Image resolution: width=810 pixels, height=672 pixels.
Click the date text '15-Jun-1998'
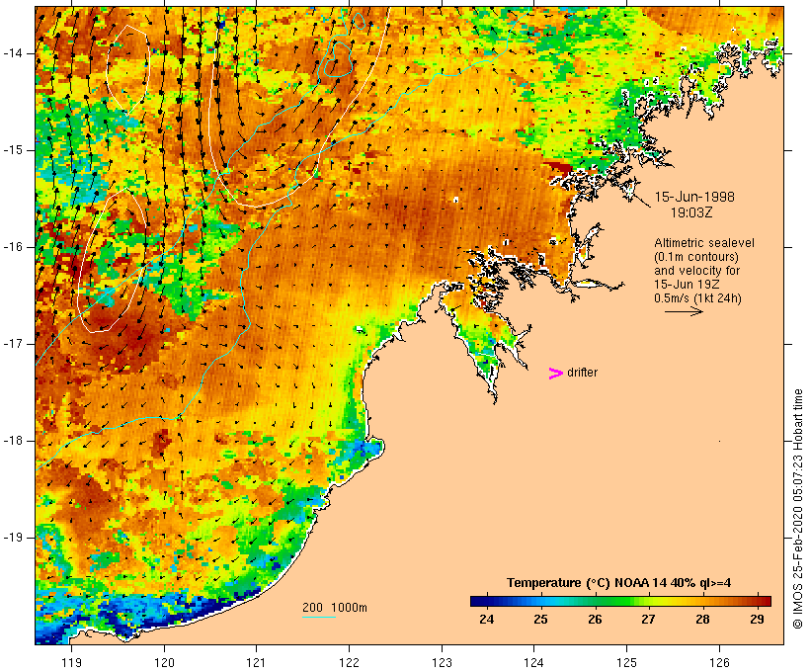pyautogui.click(x=694, y=197)
